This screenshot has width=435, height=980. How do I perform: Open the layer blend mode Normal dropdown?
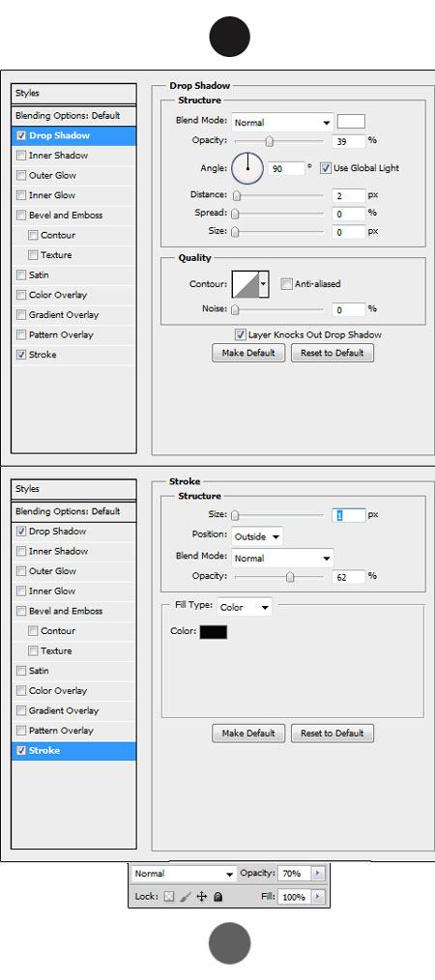coord(184,873)
